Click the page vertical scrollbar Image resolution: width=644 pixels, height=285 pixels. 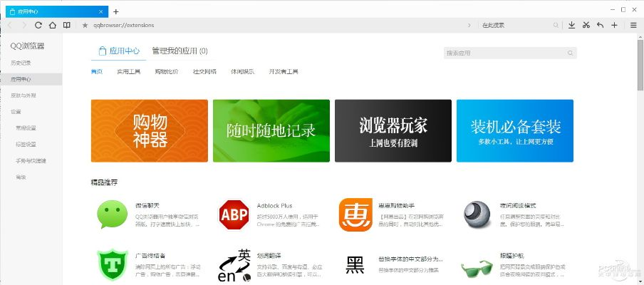click(x=640, y=71)
